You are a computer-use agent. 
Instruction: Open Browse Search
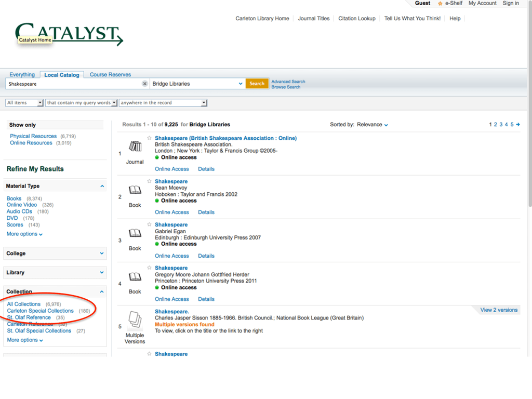[x=286, y=87]
